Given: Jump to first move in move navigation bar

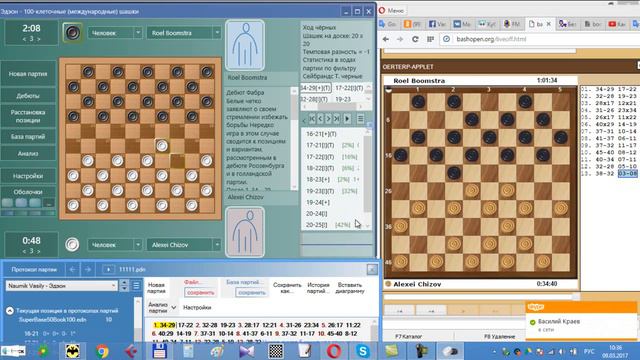Looking at the screenshot, I should coord(312,119).
